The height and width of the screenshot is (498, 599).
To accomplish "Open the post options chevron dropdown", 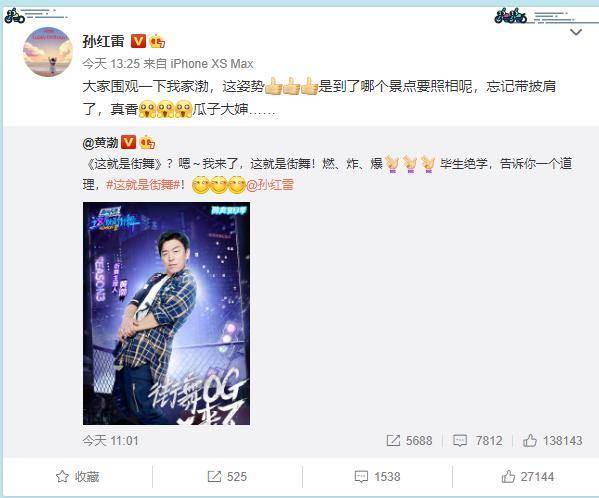I will pos(576,32).
